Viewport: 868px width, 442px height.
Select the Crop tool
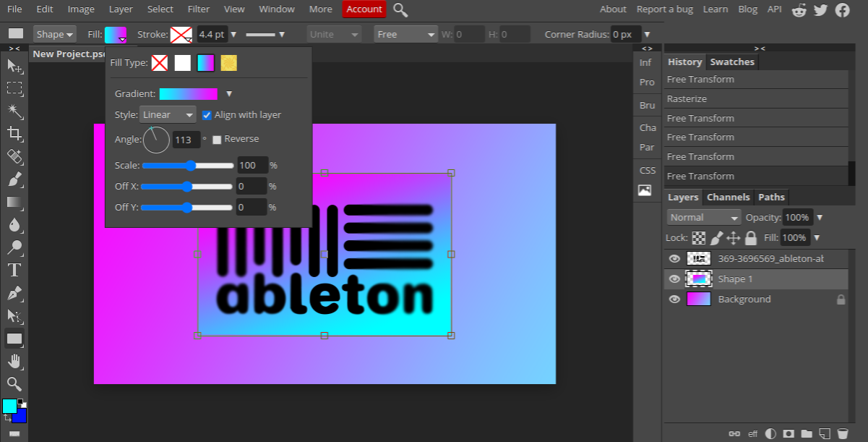tap(14, 133)
